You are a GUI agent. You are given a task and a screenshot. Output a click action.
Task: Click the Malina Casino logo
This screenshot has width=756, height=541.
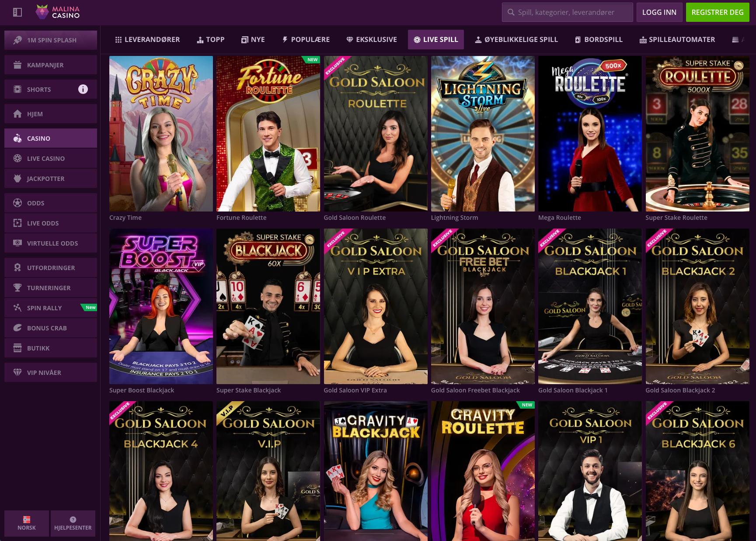pyautogui.click(x=57, y=12)
